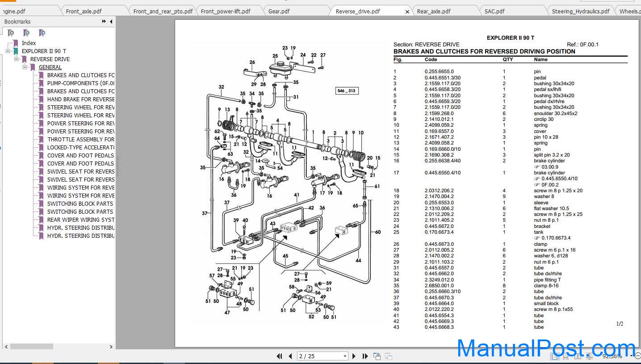Image resolution: width=641 pixels, height=364 pixels.
Task: Click part name 'split pin 3.2 x 20'
Action: (552, 155)
